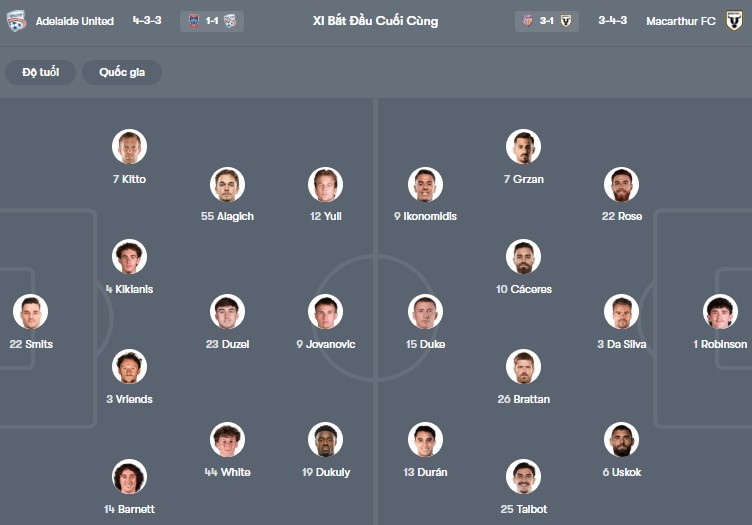This screenshot has width=752, height=525.
Task: Select Ikonomidis' player portrait
Action: pyautogui.click(x=425, y=184)
